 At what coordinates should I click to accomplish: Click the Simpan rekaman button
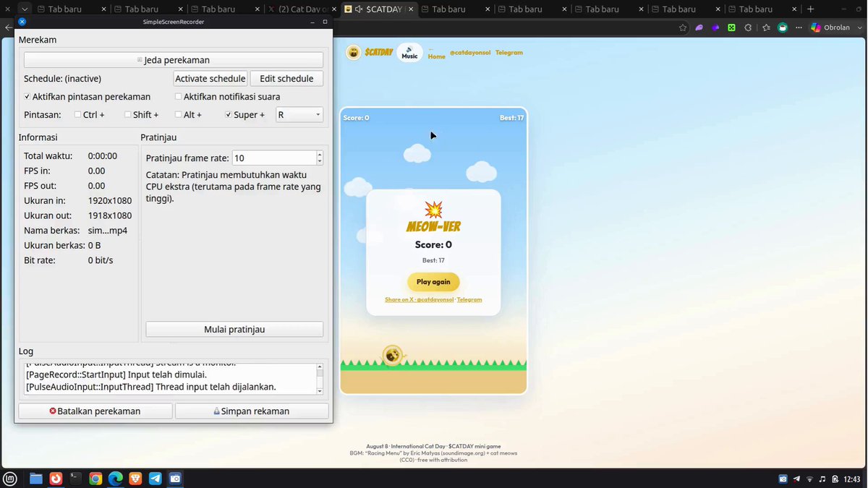252,411
